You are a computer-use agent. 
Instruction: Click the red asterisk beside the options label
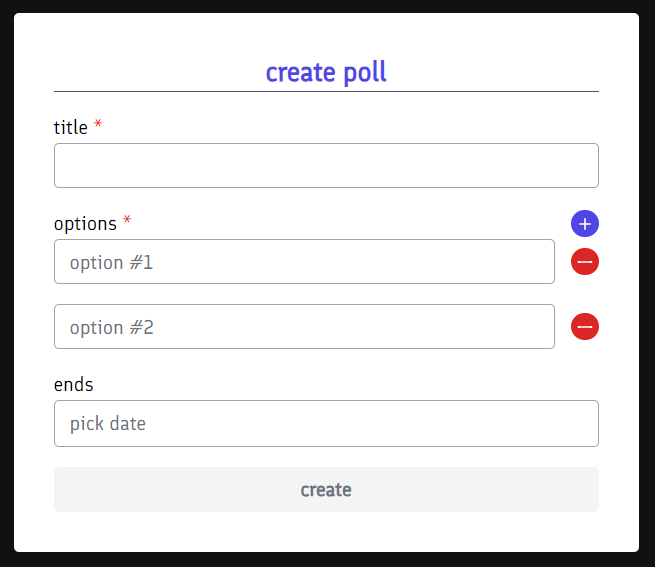pyautogui.click(x=127, y=221)
